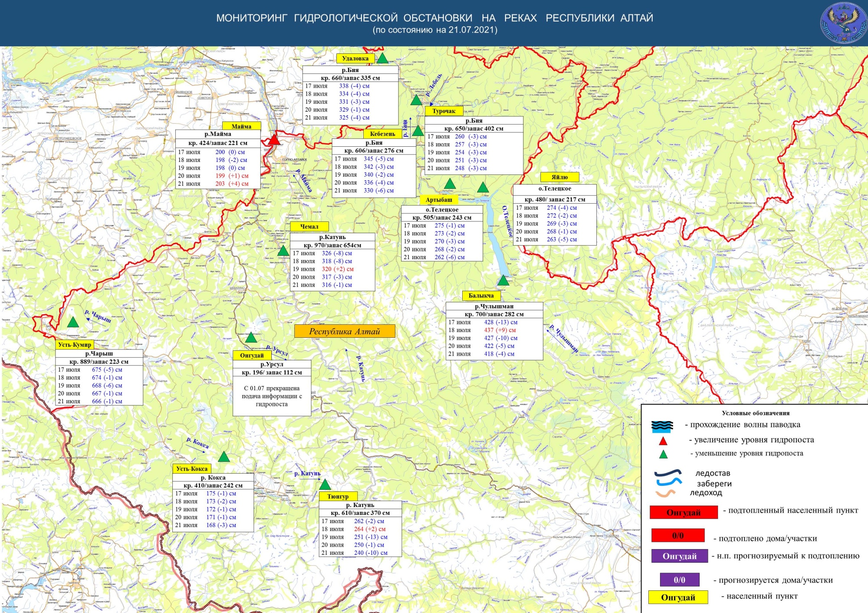Click the purple Онгудай forecast swatch
The height and width of the screenshot is (613, 868).
click(x=680, y=557)
